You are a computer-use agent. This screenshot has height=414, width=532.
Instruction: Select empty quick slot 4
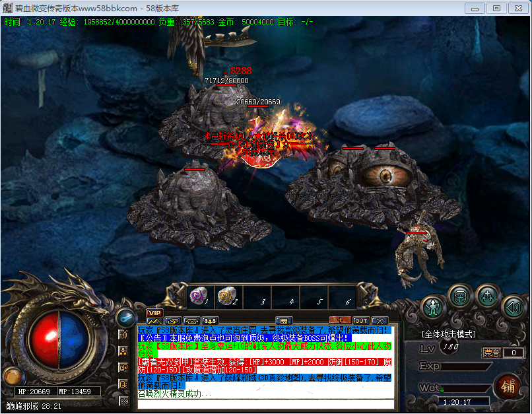[x=285, y=297]
